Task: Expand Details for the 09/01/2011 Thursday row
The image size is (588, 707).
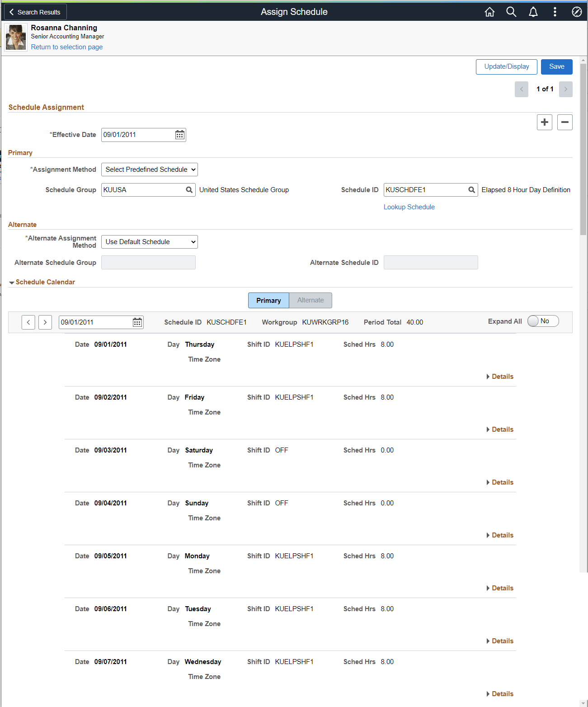Action: tap(499, 376)
